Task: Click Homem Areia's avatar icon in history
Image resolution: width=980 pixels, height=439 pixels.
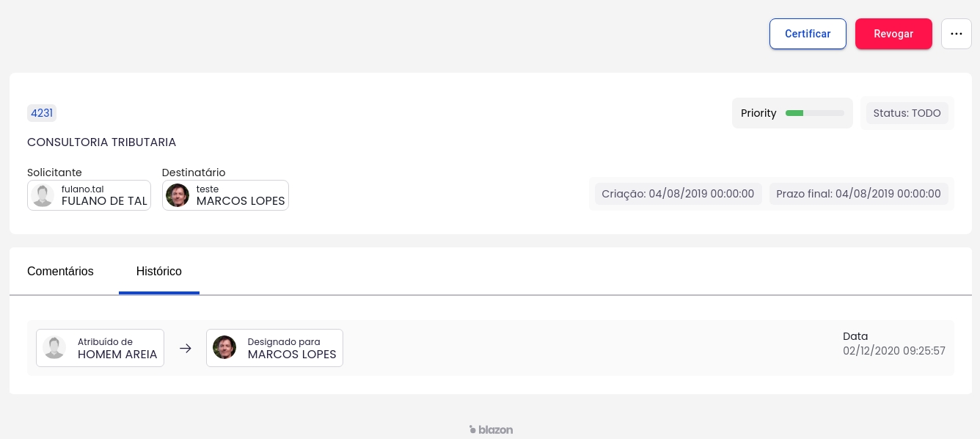Action: pyautogui.click(x=54, y=348)
